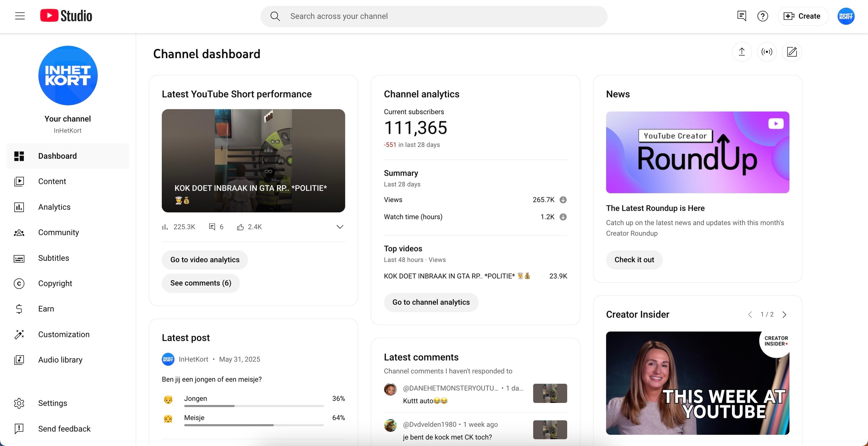
Task: Click the Earn dollar sign icon
Action: pyautogui.click(x=19, y=309)
